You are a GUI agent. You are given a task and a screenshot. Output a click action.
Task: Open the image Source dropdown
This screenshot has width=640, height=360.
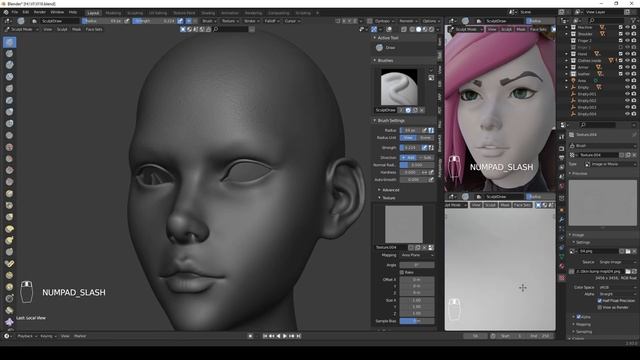coord(617,262)
